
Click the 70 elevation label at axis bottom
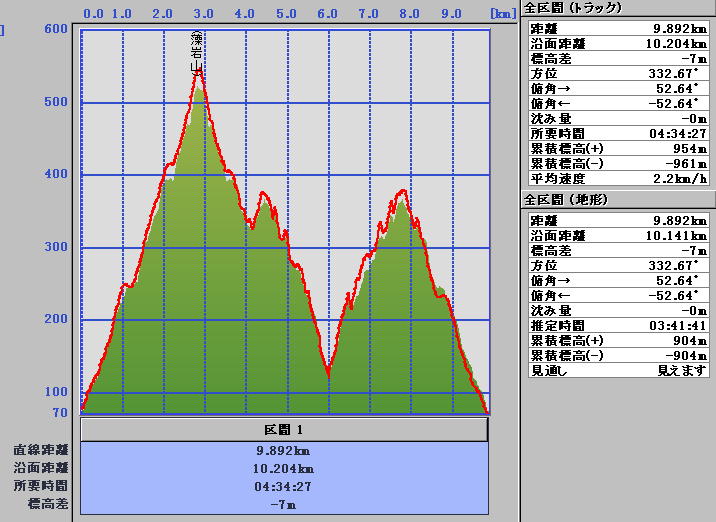[x=59, y=412]
